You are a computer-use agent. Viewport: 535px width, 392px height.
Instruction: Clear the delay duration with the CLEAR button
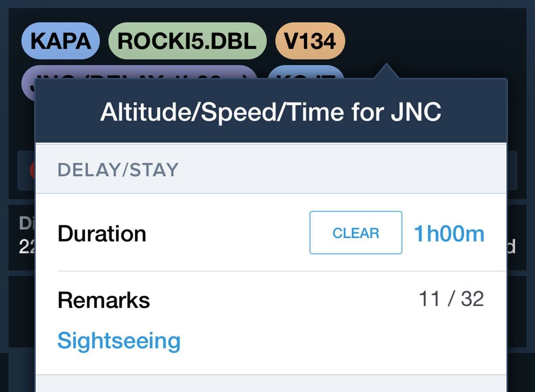(356, 233)
